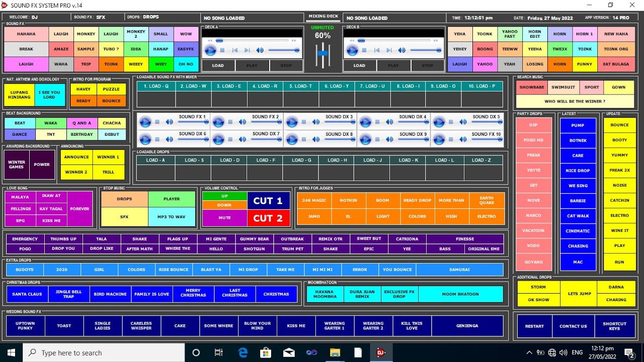Load a song in Deck A
The height and width of the screenshot is (362, 644).
point(218,65)
